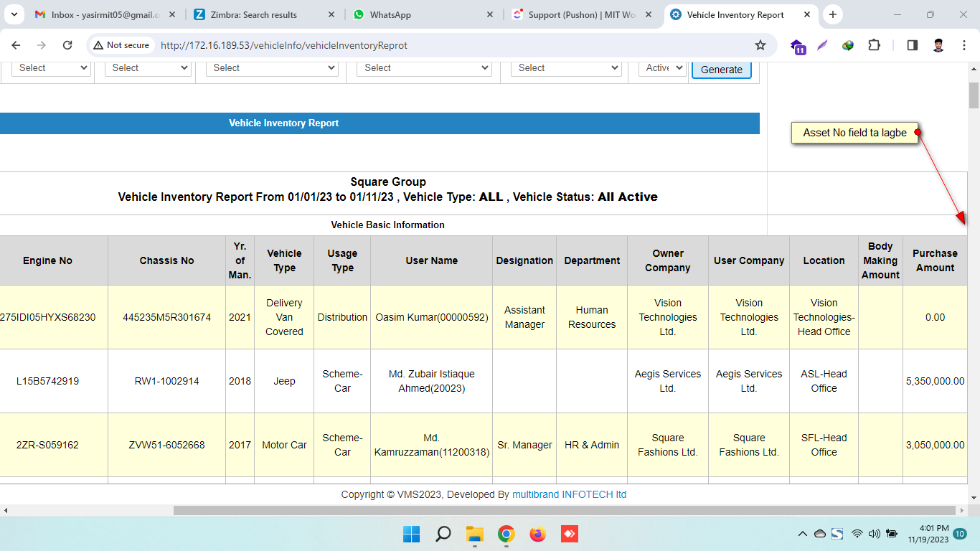Image resolution: width=980 pixels, height=551 pixels.
Task: Open the Chrome three-dot menu
Action: (964, 45)
